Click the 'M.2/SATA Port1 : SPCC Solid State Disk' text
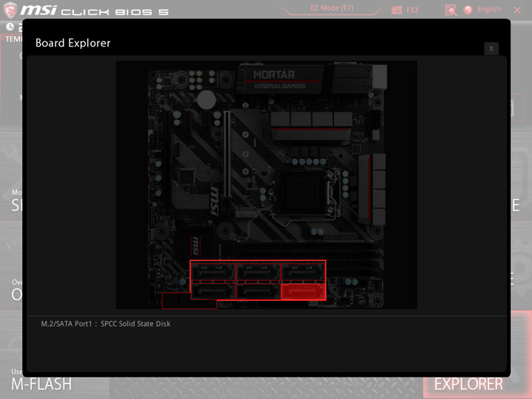The image size is (532, 399). coord(106,324)
